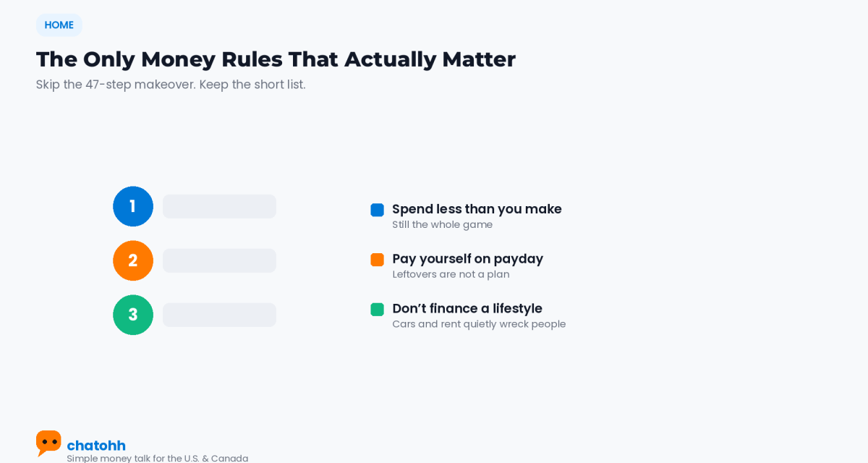Click the 'Skip the 47-step makeover' subtitle

(x=171, y=85)
